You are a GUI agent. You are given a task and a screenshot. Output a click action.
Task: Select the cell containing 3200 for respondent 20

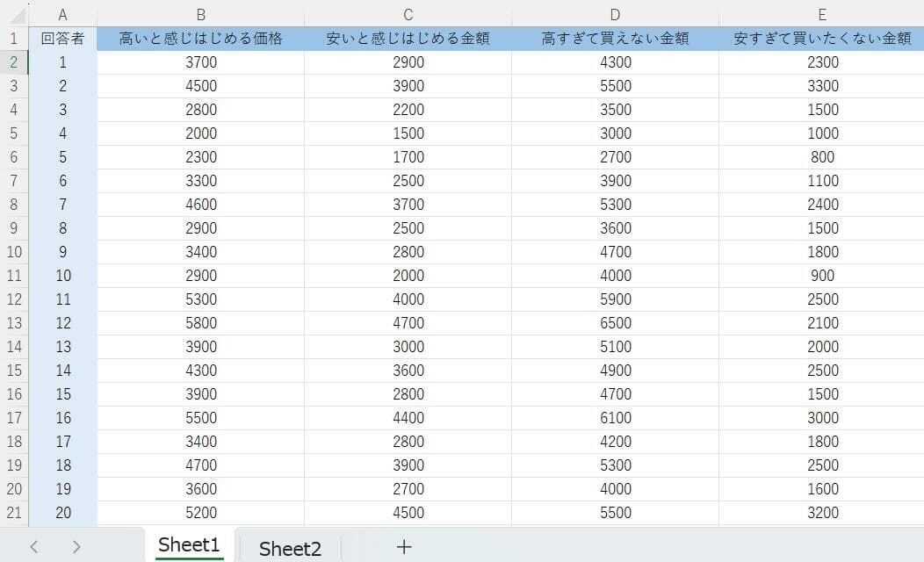822,513
